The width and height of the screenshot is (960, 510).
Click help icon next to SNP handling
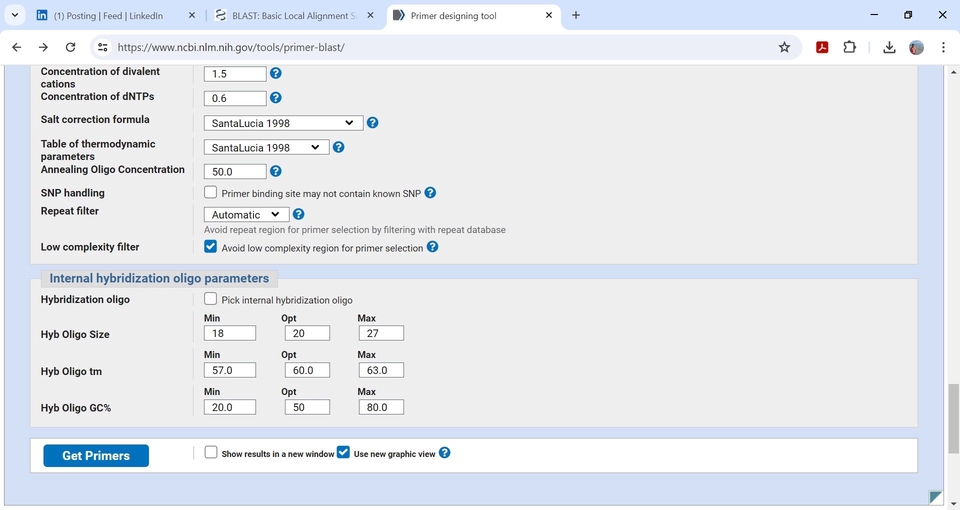coord(430,193)
